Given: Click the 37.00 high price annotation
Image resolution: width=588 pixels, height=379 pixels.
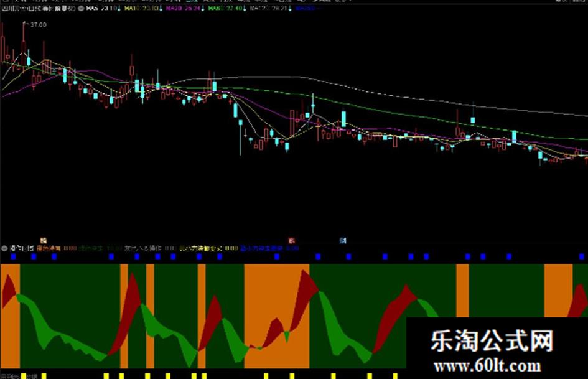Looking at the screenshot, I should 38,25.
